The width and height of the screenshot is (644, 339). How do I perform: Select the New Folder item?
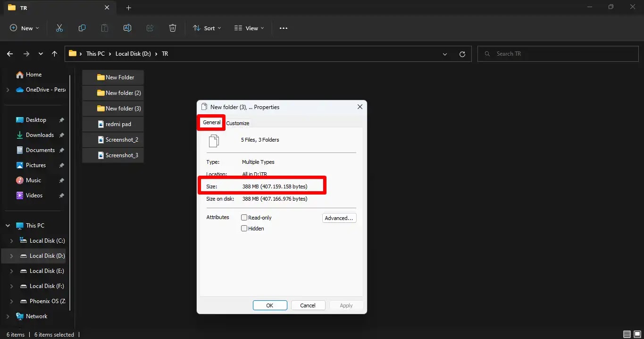point(113,77)
